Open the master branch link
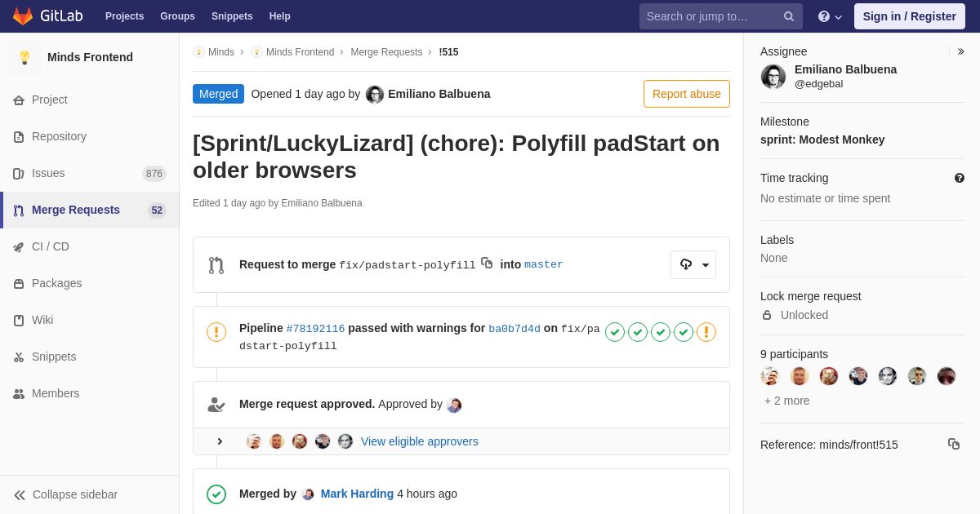The height and width of the screenshot is (514, 980). tap(544, 264)
